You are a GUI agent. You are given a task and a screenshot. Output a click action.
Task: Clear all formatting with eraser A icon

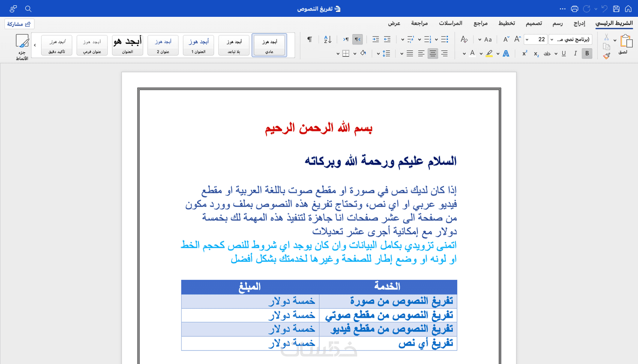tap(464, 39)
